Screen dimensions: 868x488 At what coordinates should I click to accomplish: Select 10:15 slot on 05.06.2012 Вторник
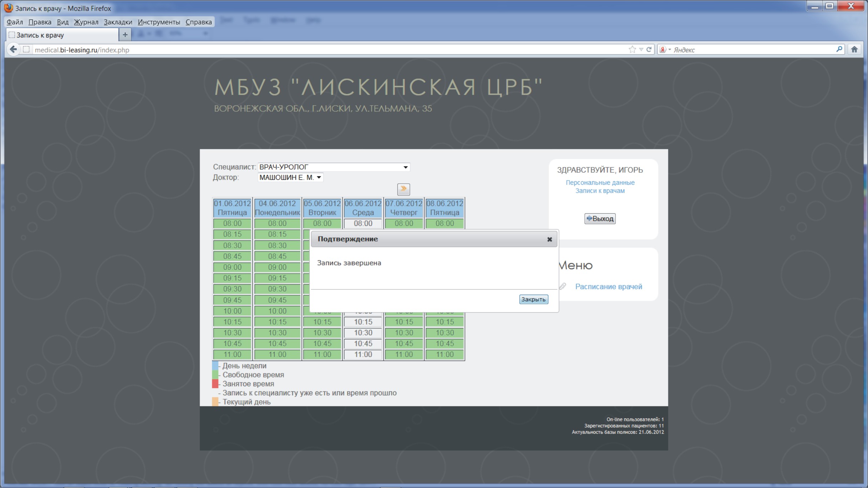click(322, 322)
